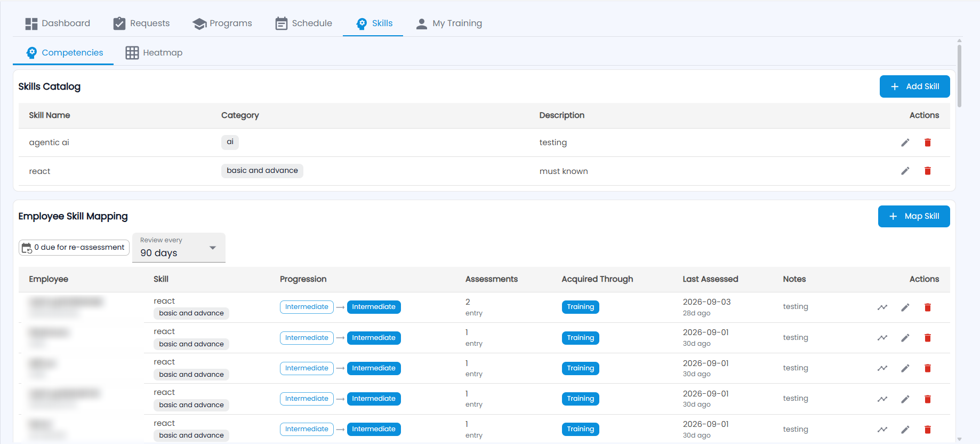Click the Category column header
Viewport: 980px width, 444px height.
pyautogui.click(x=240, y=115)
